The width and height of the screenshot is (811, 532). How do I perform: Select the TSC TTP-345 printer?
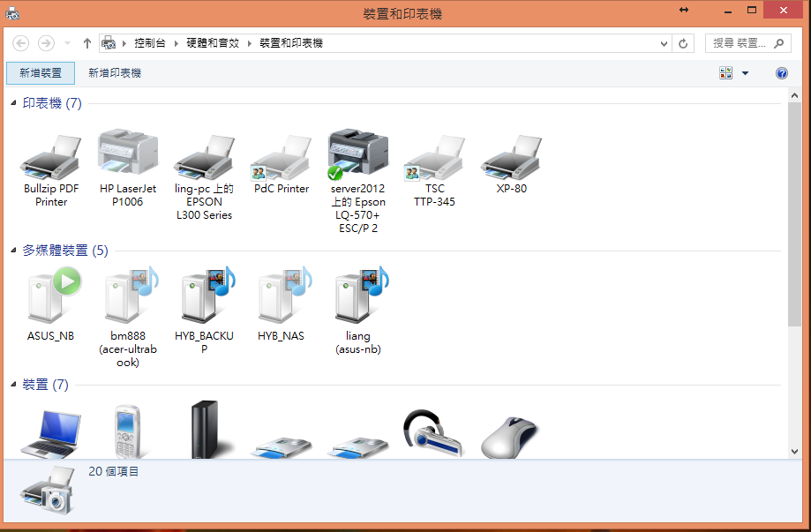(x=434, y=157)
